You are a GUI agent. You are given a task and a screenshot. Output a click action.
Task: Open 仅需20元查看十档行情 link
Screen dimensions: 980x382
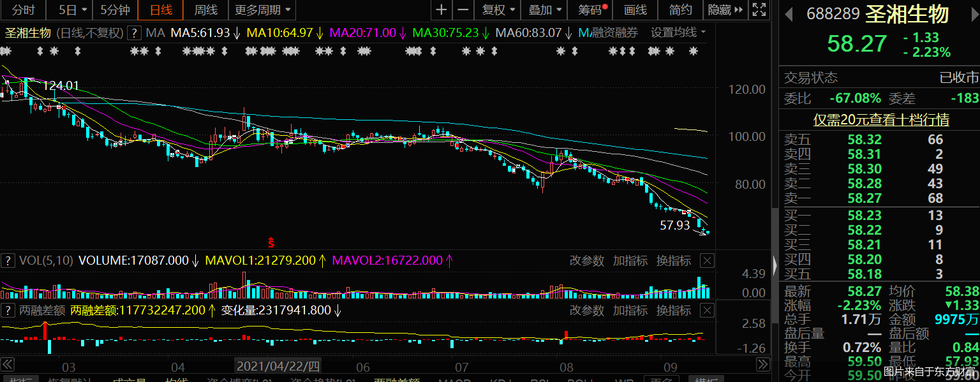pyautogui.click(x=881, y=119)
